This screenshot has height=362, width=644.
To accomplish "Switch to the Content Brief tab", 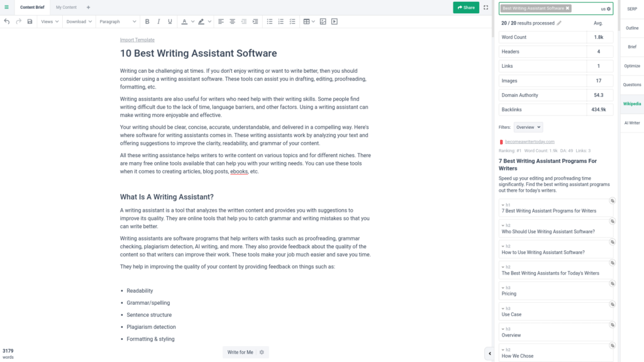I will click(x=32, y=8).
